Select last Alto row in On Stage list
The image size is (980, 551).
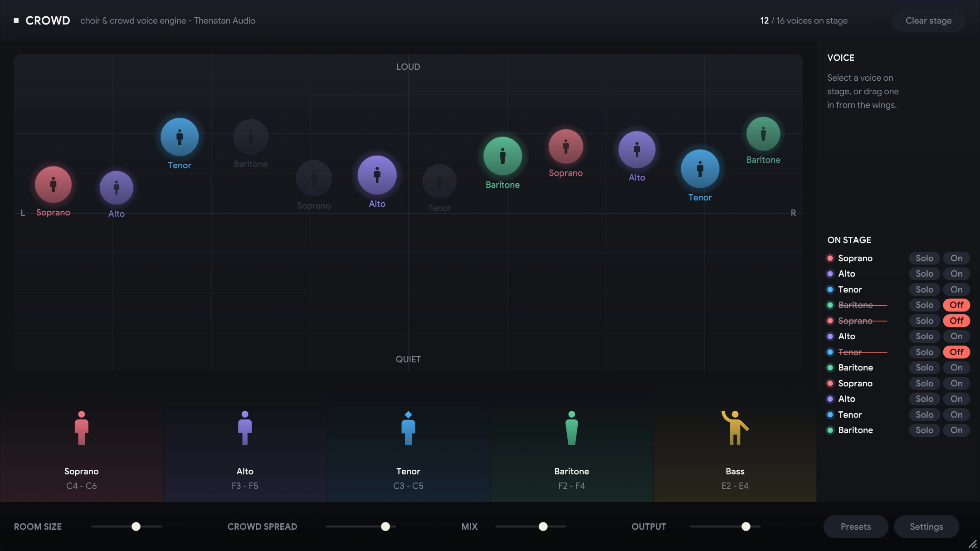[x=898, y=399]
